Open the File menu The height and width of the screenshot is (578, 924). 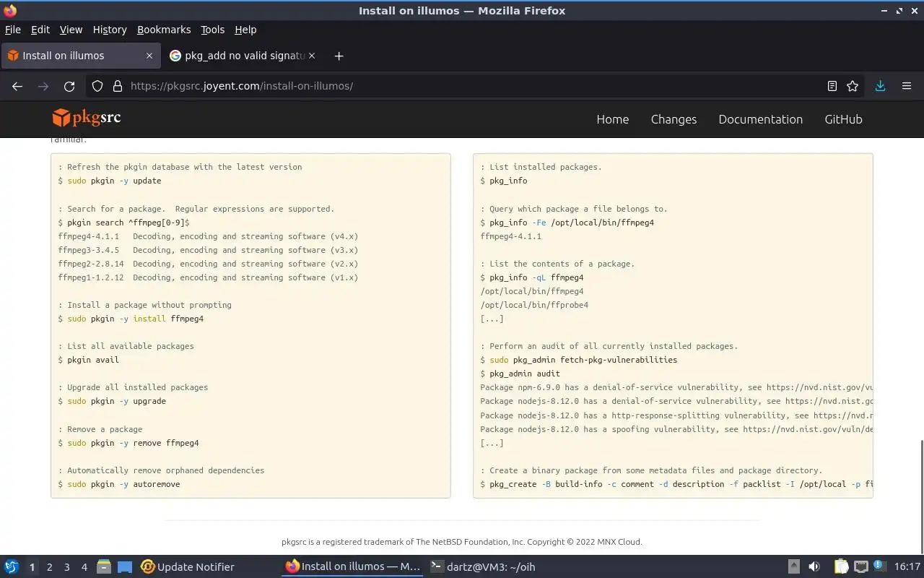tap(13, 30)
